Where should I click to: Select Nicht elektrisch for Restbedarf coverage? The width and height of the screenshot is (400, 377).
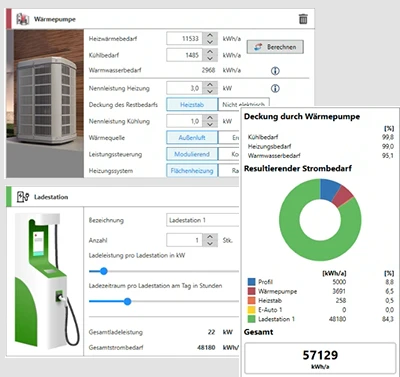244,104
